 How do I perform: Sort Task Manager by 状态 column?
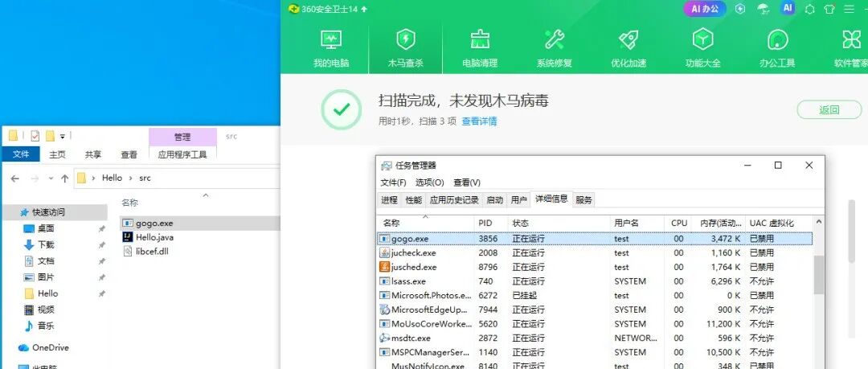pyautogui.click(x=559, y=223)
